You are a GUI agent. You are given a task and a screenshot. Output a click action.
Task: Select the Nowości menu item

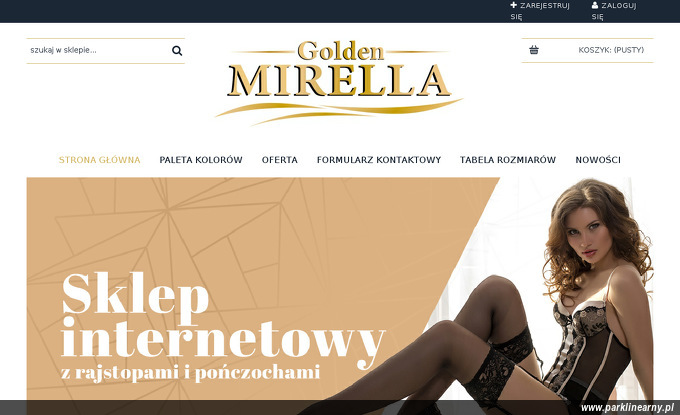click(598, 160)
